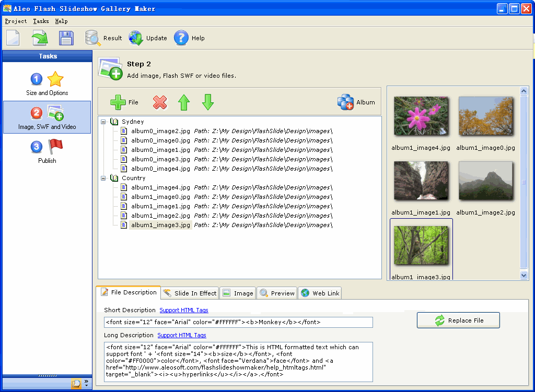The image size is (535, 392).
Task: Select album1_image3.jpg in the tree
Action: click(x=160, y=225)
